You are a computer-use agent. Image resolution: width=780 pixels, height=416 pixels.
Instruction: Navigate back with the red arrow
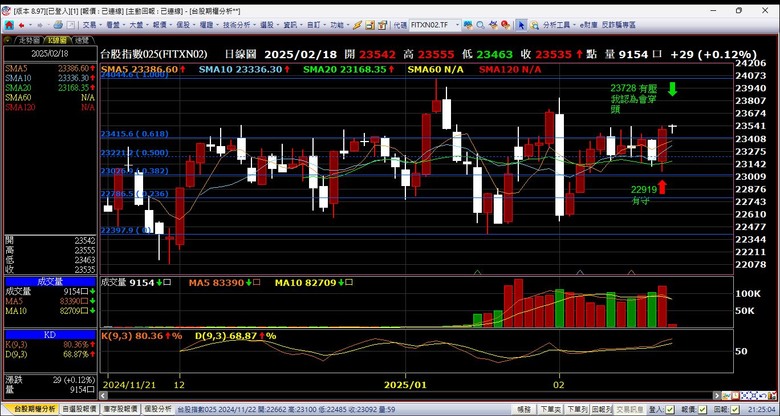pos(21,25)
